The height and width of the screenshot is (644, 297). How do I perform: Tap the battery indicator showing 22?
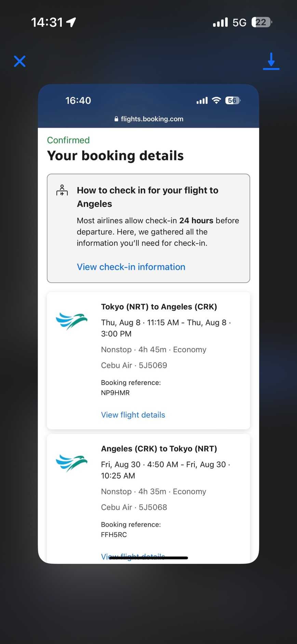pyautogui.click(x=261, y=22)
